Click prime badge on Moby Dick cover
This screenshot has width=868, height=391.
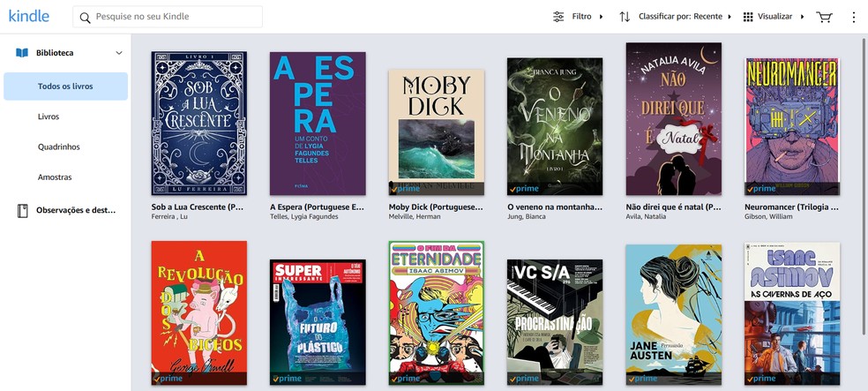(405, 189)
